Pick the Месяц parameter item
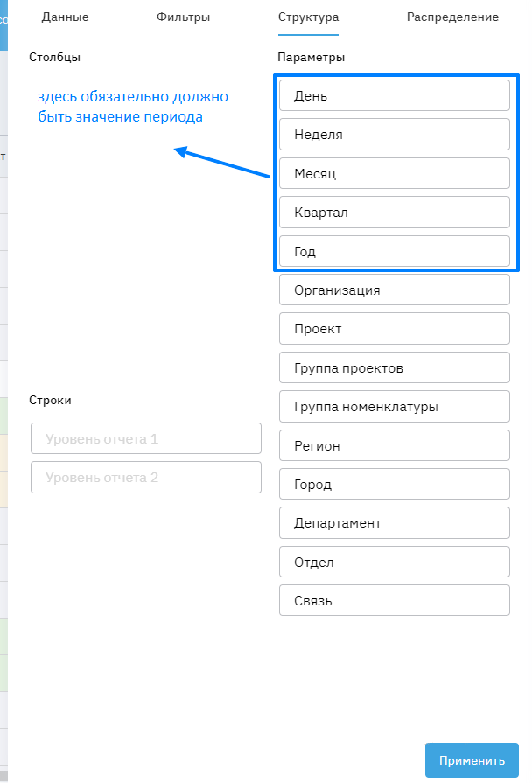The height and width of the screenshot is (783, 532). 394,173
